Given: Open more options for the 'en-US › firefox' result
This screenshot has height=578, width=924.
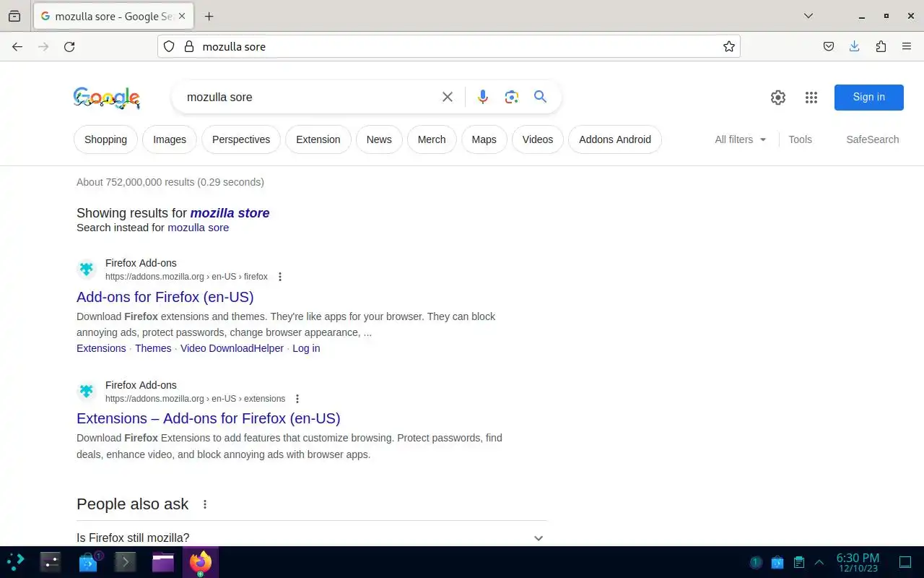Looking at the screenshot, I should click(x=280, y=277).
